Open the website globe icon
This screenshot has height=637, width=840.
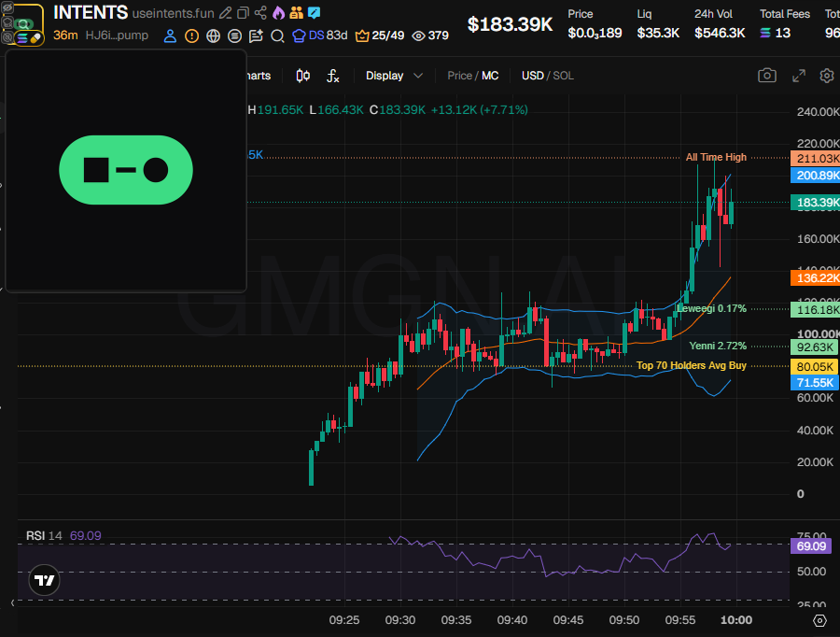pos(213,35)
